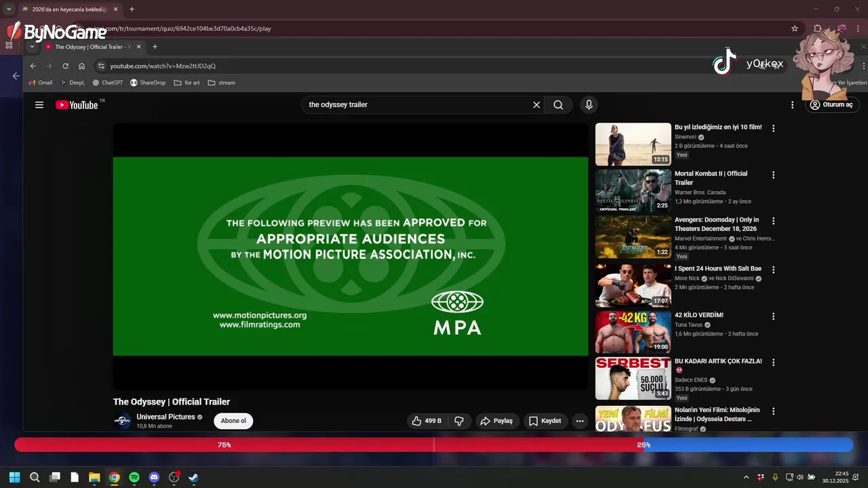
Task: Open a new tab in the outer Chrome window
Action: click(132, 9)
